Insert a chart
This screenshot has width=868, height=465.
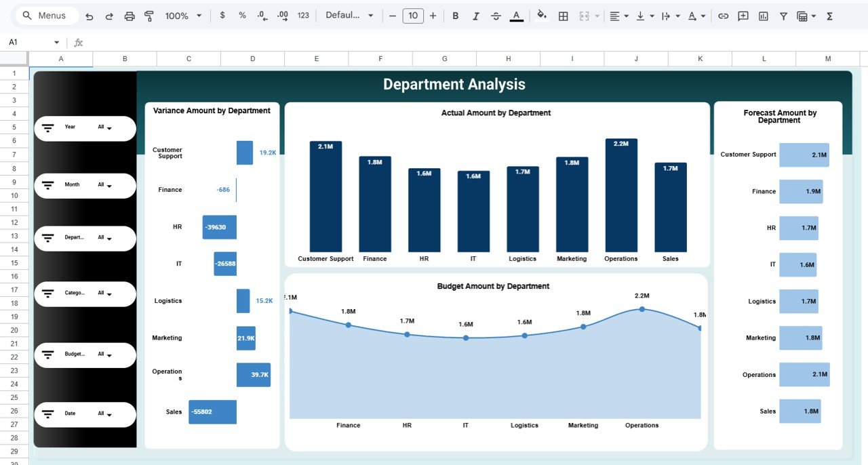(x=763, y=15)
